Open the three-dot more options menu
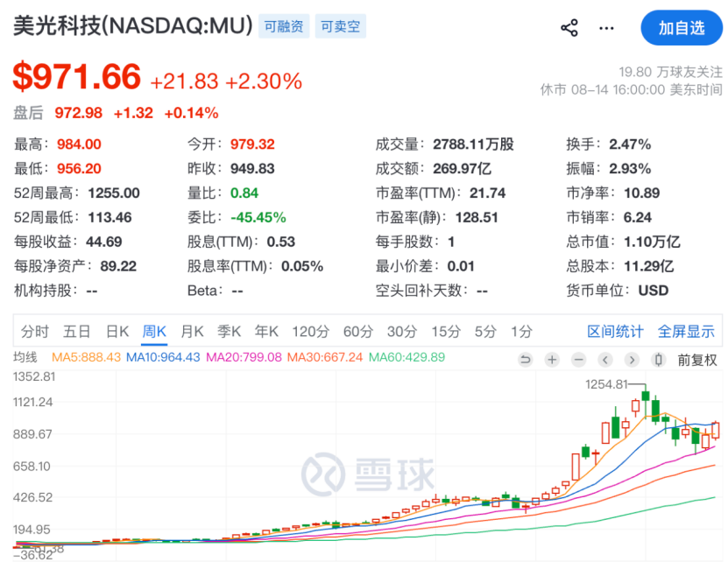 tap(606, 28)
